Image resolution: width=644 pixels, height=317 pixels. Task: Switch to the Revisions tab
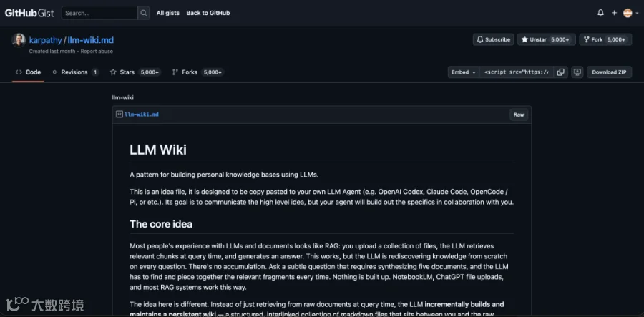74,72
